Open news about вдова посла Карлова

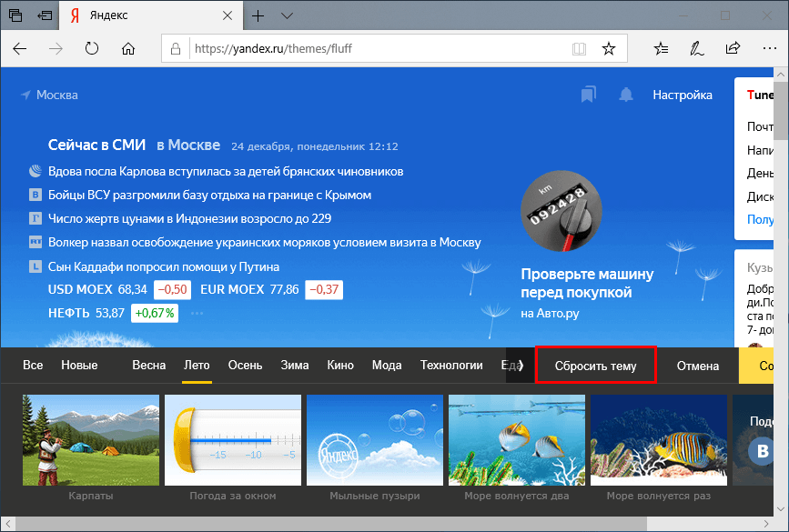click(226, 172)
